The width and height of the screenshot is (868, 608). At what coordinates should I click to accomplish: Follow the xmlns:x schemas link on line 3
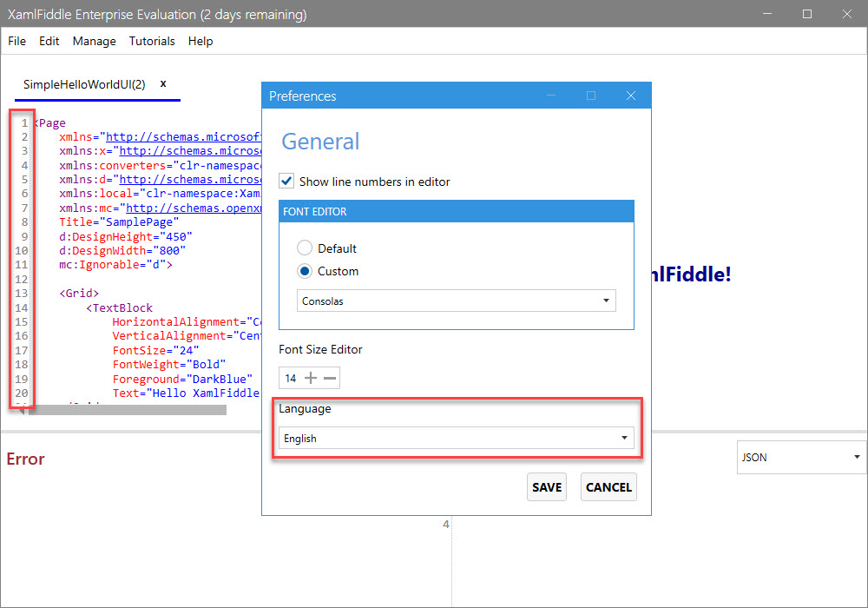click(x=190, y=151)
